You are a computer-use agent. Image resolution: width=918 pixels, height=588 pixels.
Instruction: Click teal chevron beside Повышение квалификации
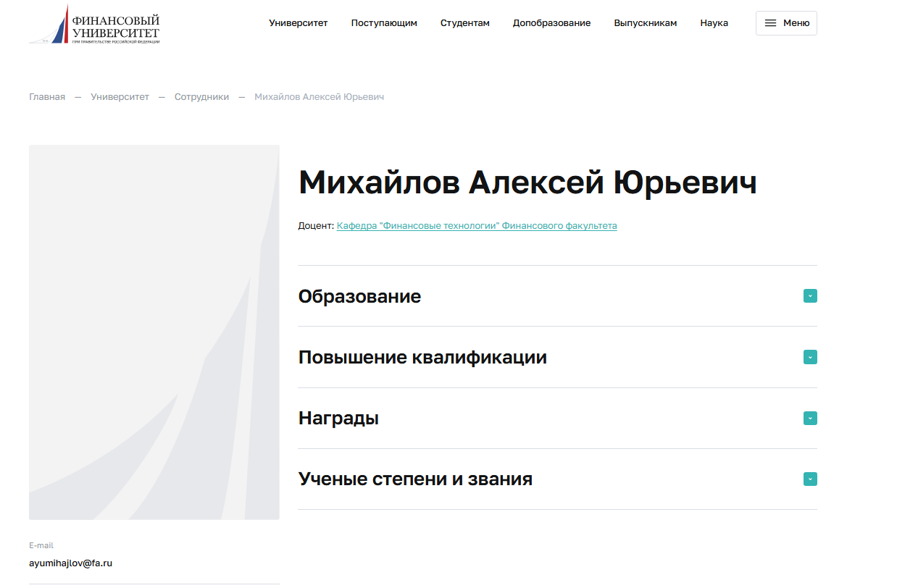coord(810,357)
